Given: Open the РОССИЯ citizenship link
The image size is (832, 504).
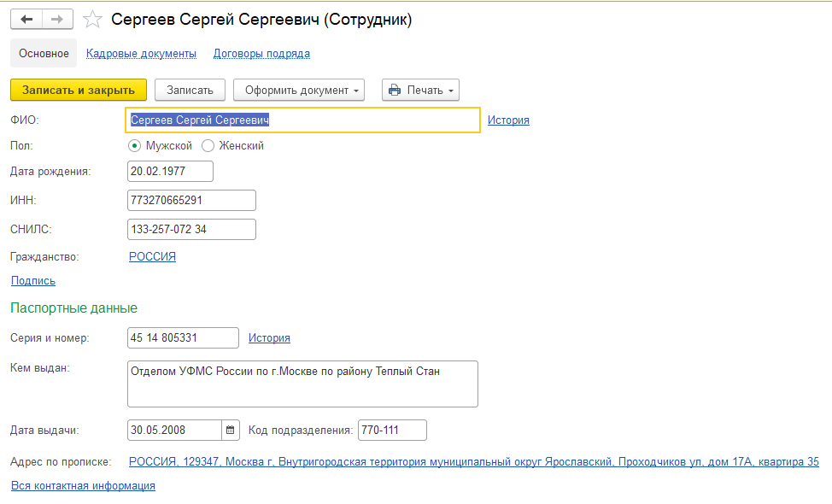Looking at the screenshot, I should 152,256.
